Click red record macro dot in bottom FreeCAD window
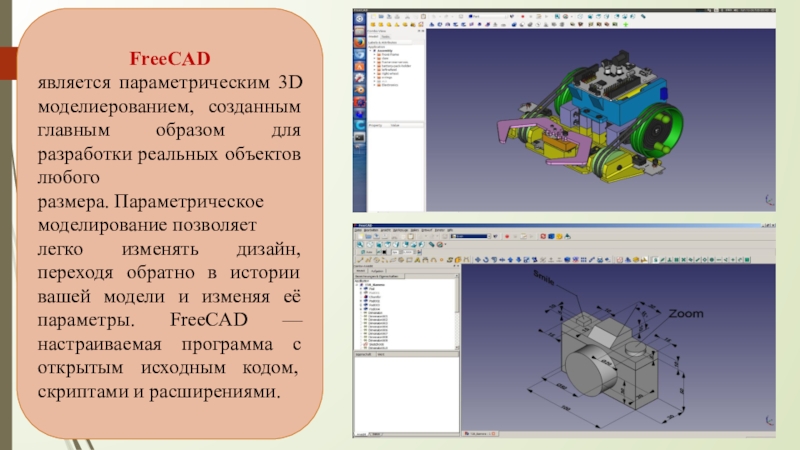This screenshot has height=450, width=800. tap(507, 237)
